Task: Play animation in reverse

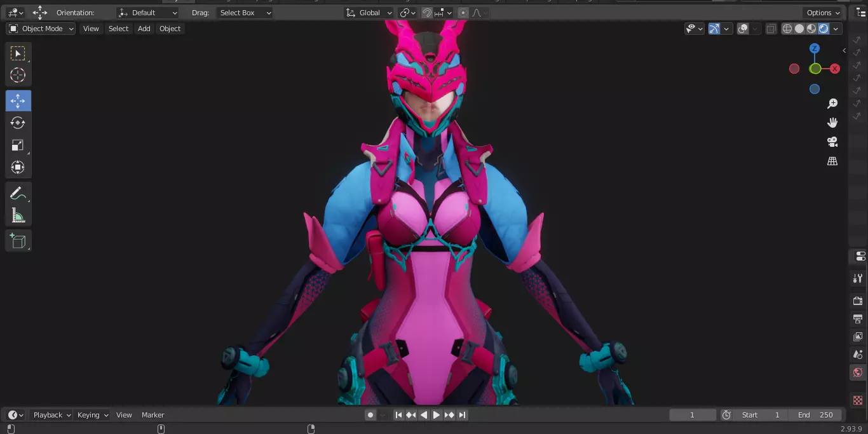Action: tap(424, 415)
